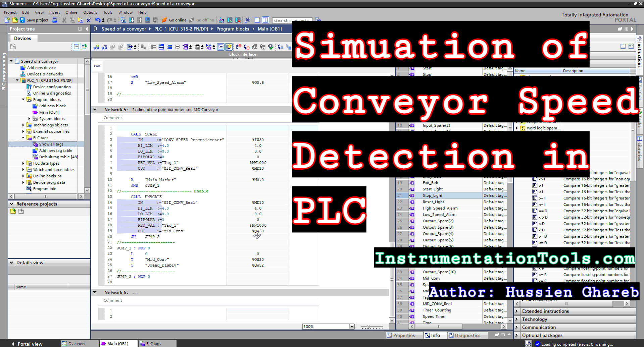Screen dimensions: 644x347
Task: Collapse Network 5 section
Action: click(x=95, y=110)
